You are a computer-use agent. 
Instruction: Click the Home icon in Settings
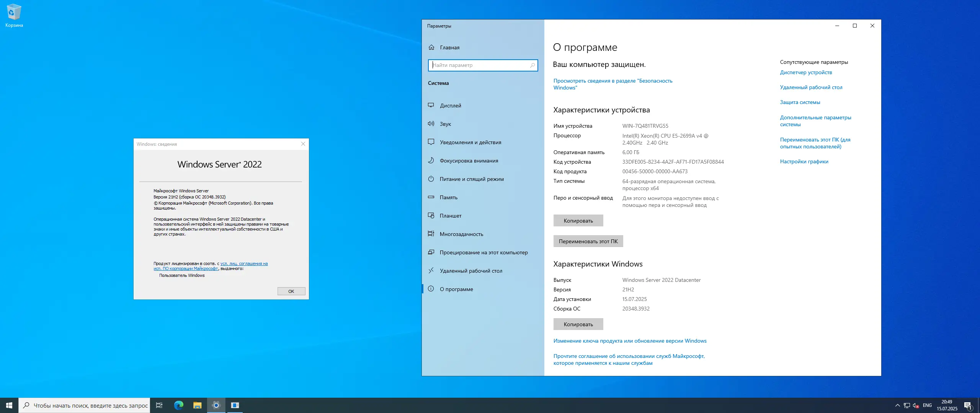(x=431, y=47)
